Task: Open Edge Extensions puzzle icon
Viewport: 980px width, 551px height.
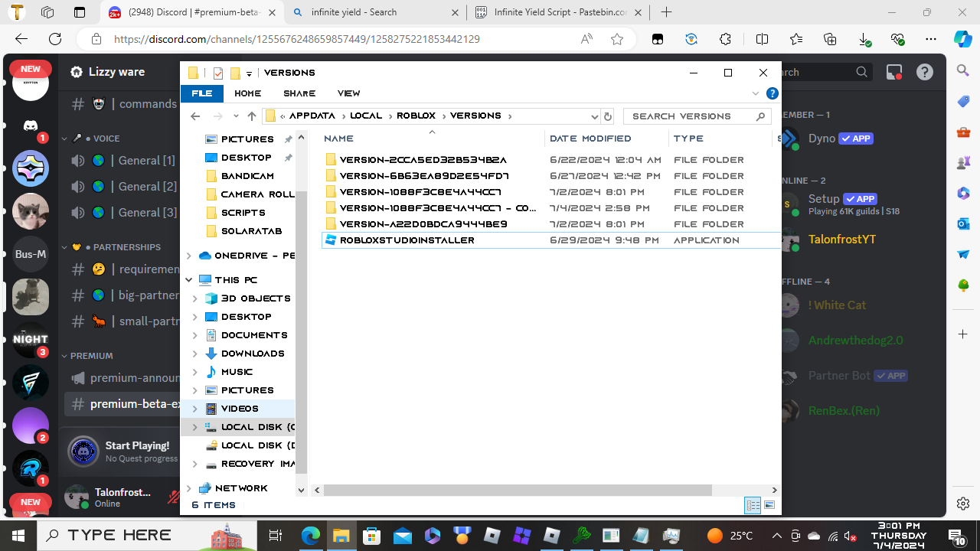Action: click(725, 39)
